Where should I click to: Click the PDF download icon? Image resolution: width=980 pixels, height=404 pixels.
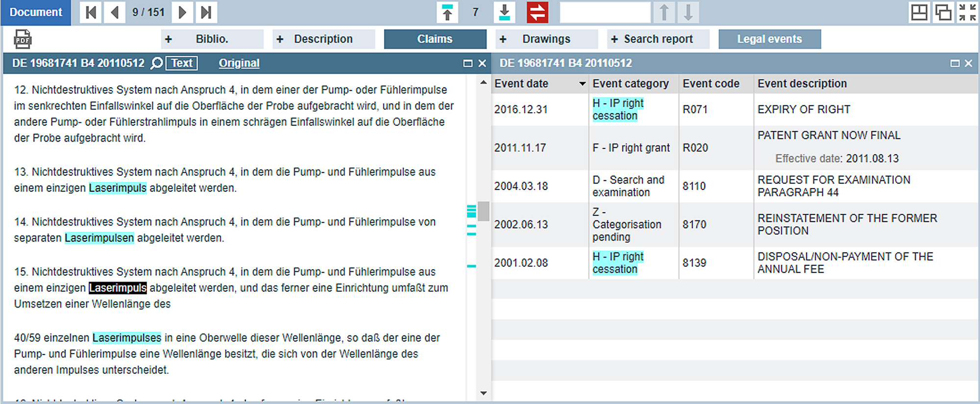(x=23, y=39)
